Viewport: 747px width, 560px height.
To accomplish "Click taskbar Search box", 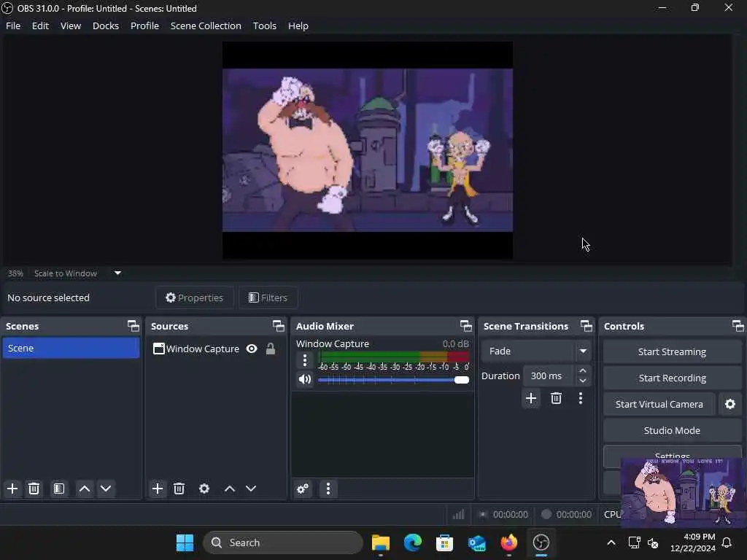I will click(283, 542).
